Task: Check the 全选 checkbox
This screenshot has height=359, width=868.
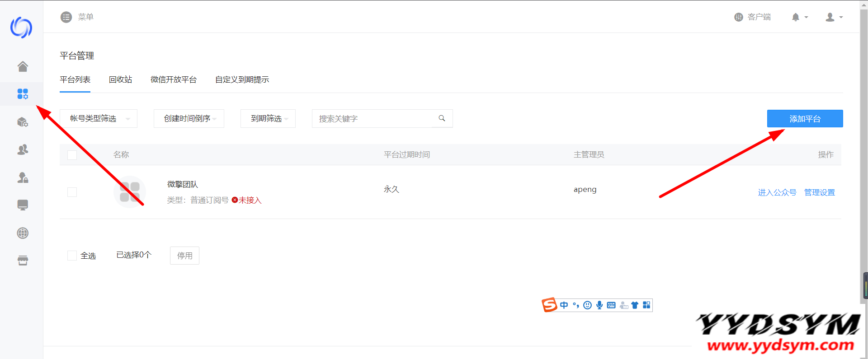Action: pos(72,256)
